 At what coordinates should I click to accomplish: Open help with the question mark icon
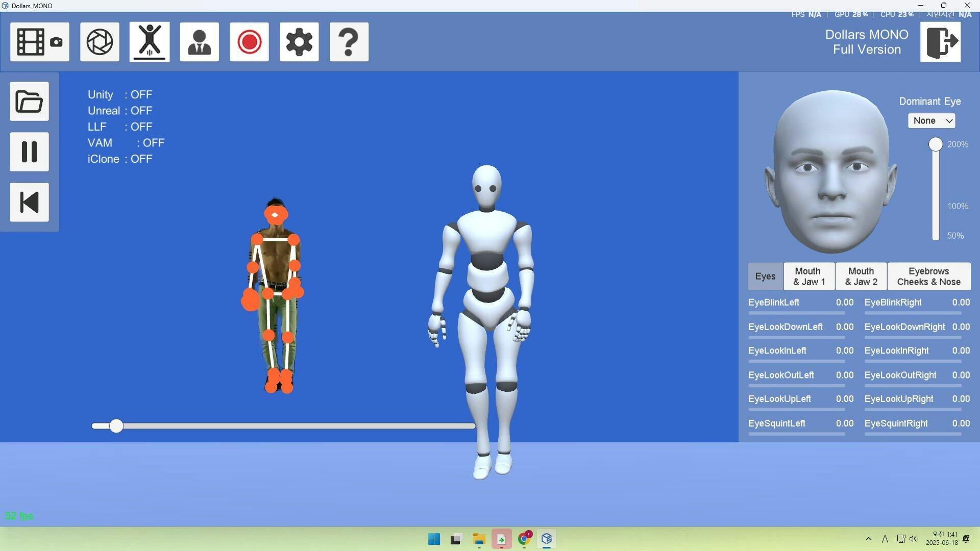coord(349,42)
